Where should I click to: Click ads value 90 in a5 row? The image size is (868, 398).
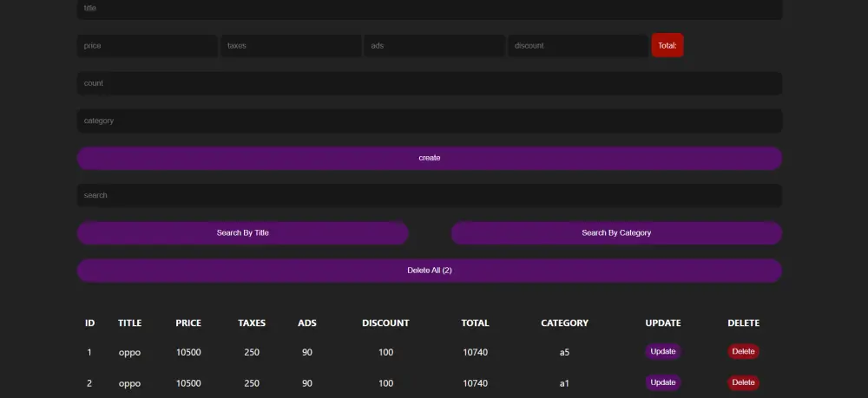tap(307, 352)
